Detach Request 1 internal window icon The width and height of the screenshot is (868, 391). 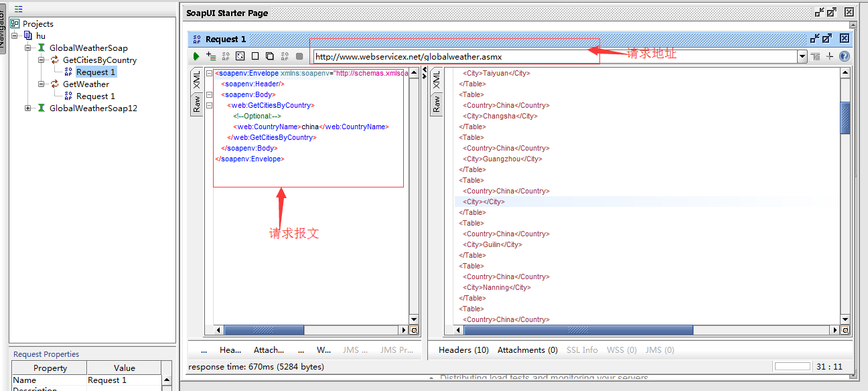815,39
